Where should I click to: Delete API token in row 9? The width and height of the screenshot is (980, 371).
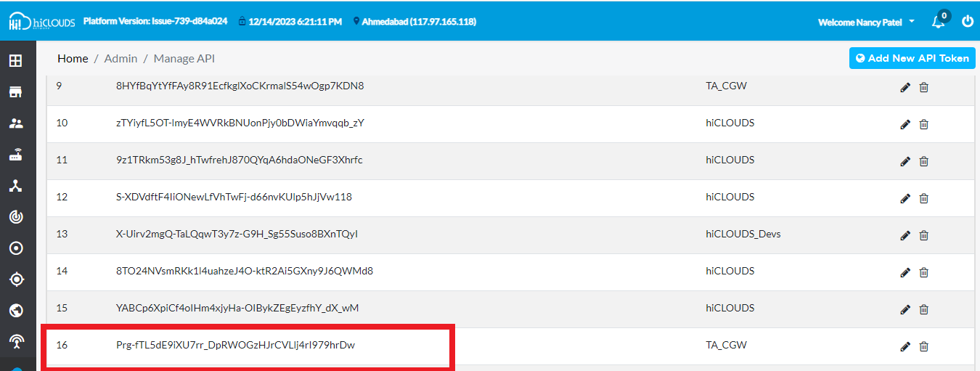point(923,87)
